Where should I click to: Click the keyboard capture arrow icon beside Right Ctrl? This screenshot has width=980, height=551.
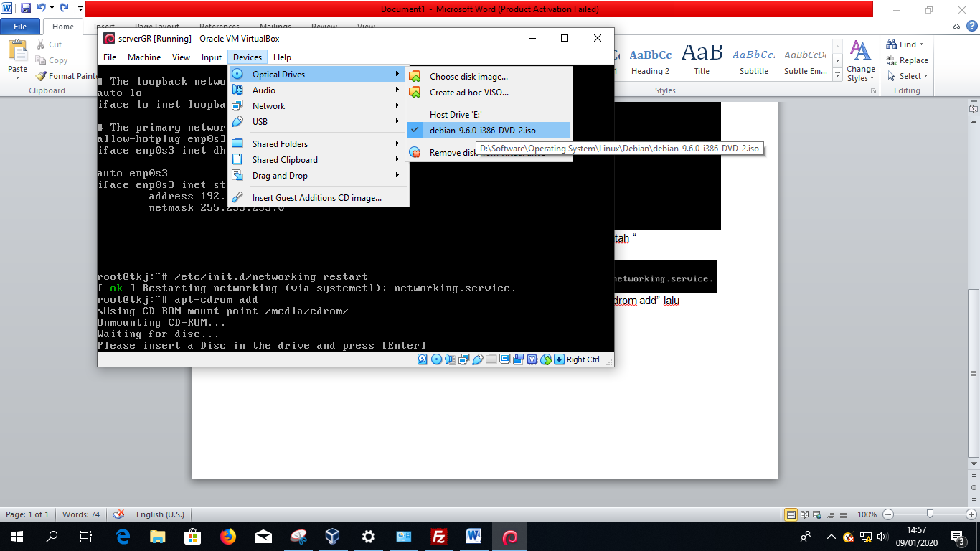click(559, 359)
